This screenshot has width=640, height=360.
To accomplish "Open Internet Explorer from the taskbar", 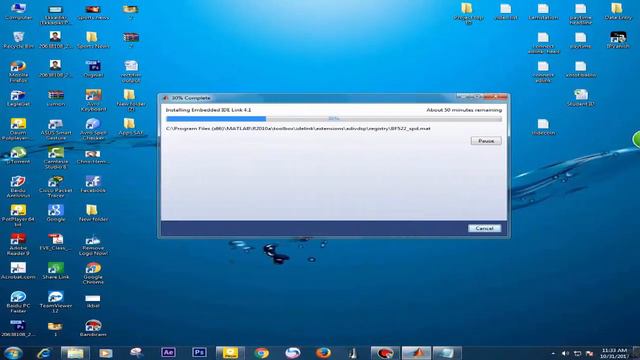I will pyautogui.click(x=44, y=353).
